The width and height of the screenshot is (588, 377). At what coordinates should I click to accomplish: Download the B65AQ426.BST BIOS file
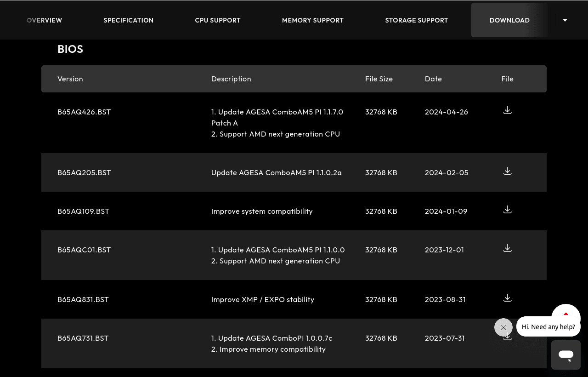pyautogui.click(x=507, y=110)
